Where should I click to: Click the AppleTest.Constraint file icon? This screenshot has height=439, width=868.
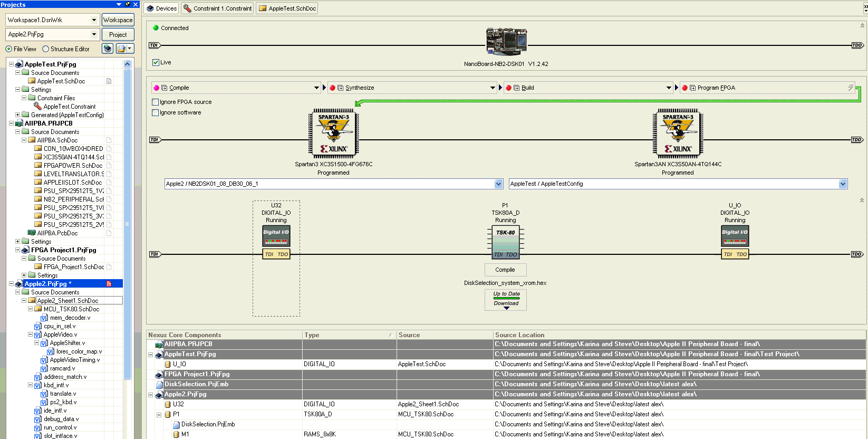click(x=38, y=106)
